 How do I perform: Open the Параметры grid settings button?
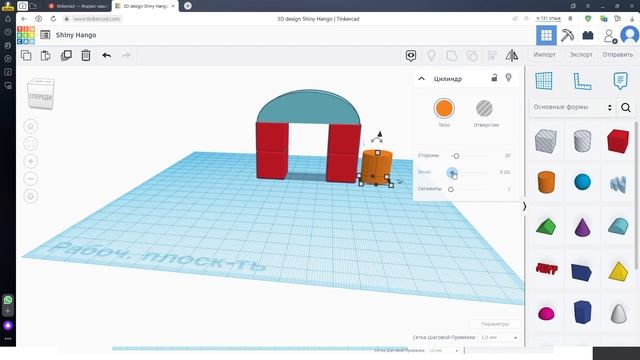495,324
